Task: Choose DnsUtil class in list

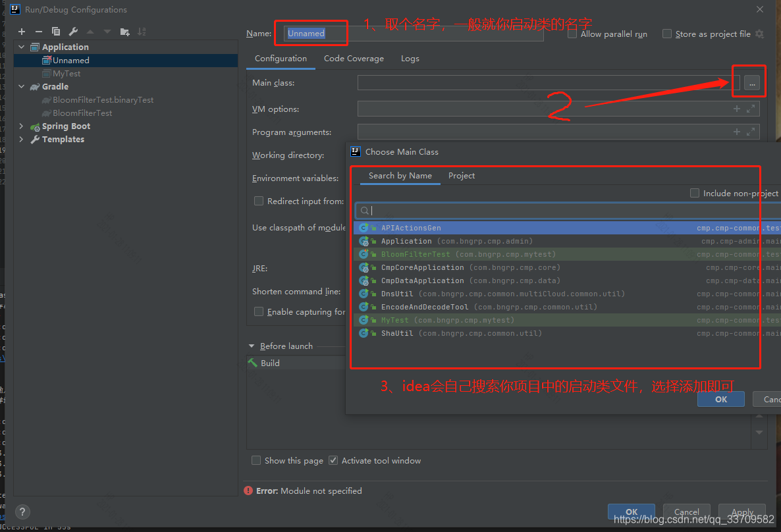Action: pyautogui.click(x=568, y=294)
